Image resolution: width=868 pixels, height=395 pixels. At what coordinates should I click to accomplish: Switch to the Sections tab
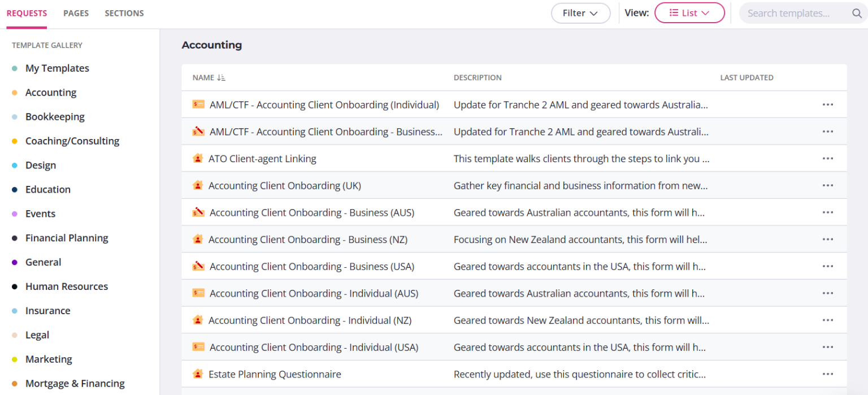click(124, 13)
